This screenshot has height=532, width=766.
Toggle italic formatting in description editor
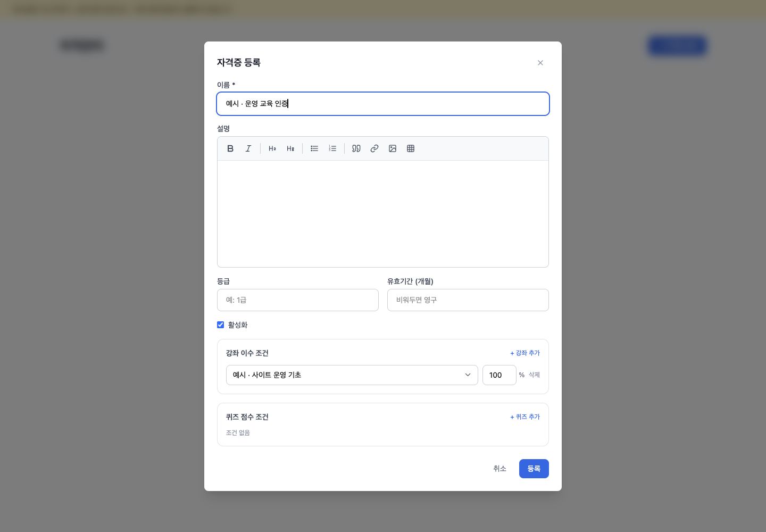pos(248,148)
